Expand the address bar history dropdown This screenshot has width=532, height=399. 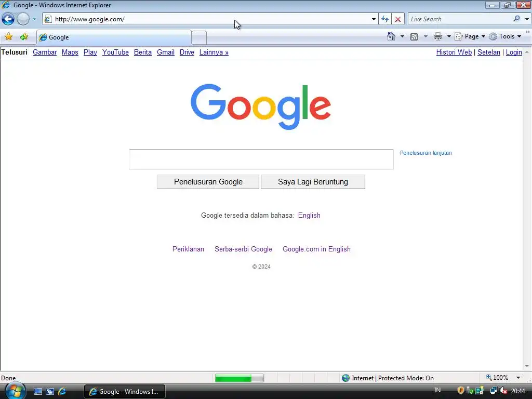point(374,19)
